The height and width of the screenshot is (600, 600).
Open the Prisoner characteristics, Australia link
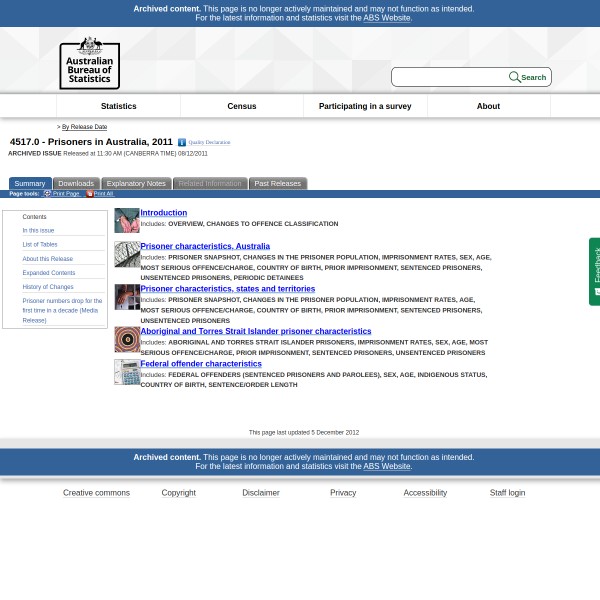click(x=205, y=246)
